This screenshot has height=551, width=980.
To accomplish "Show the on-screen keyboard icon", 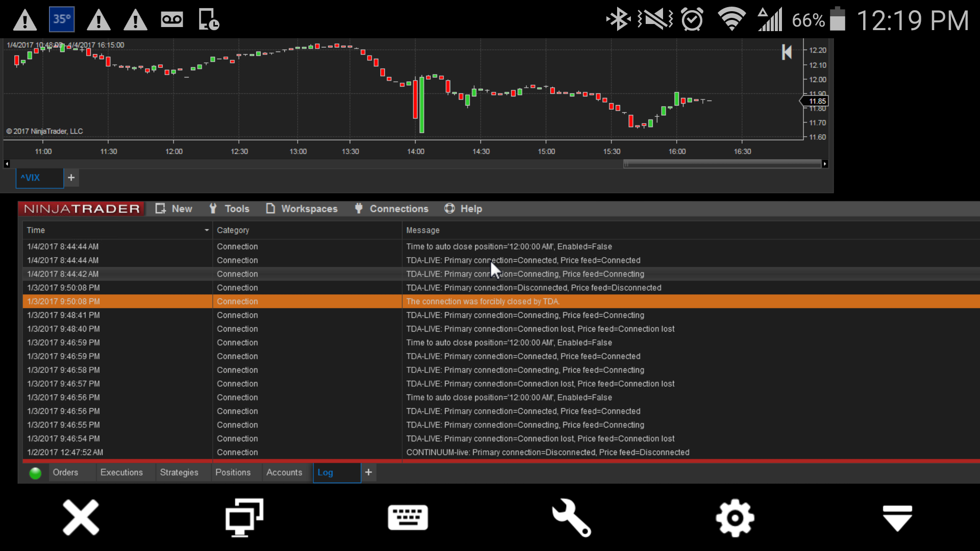I will (408, 518).
